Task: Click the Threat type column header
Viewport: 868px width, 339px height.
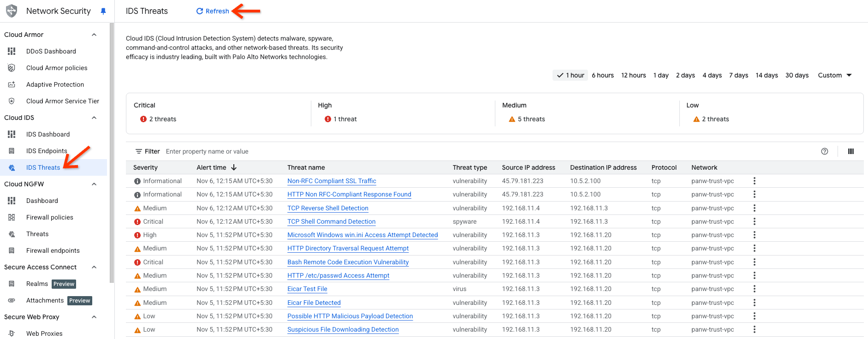Action: click(x=470, y=167)
